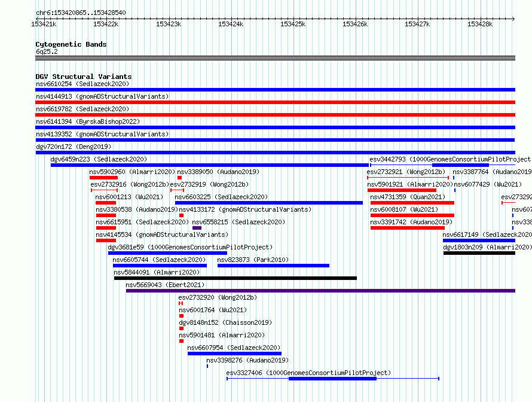Click the dgv3681e59 (1000GenomesConsortiumPilotProject) label

[x=190, y=247]
